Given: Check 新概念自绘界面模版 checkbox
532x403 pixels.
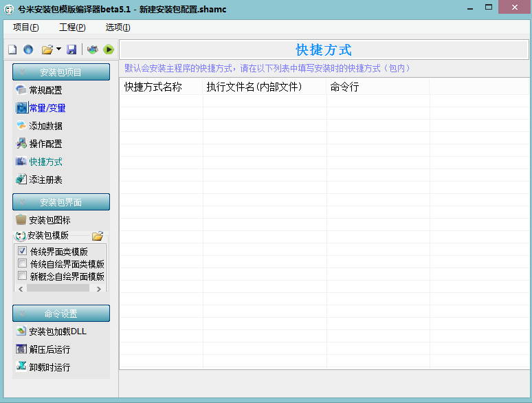Looking at the screenshot, I should [22, 276].
